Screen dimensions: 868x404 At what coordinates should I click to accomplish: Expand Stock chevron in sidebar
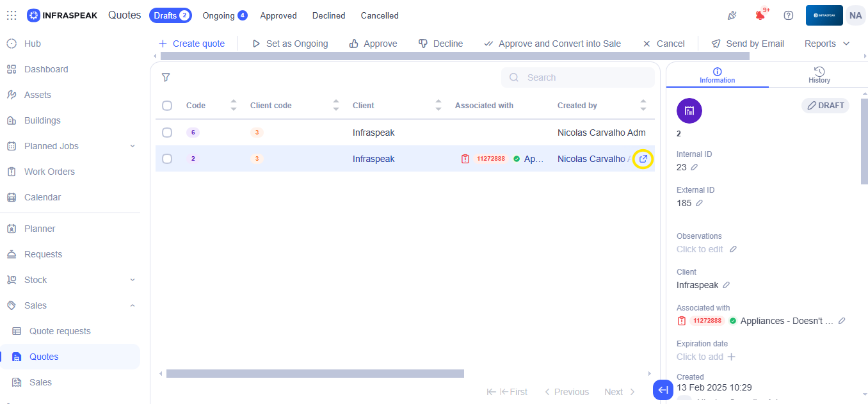click(x=133, y=280)
